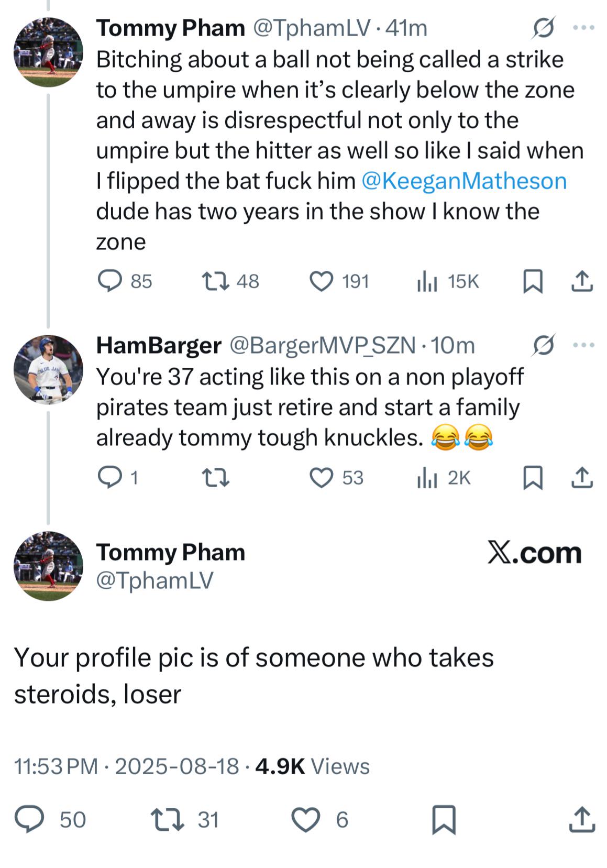Image resolution: width=607 pixels, height=868 pixels.
Task: View analytics showing 15K views
Action: (427, 282)
